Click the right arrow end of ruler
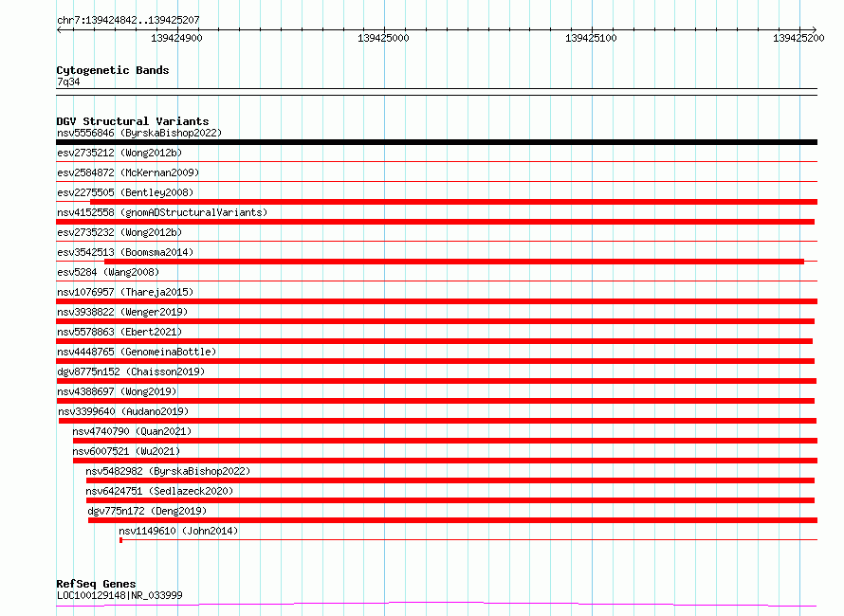 814,29
